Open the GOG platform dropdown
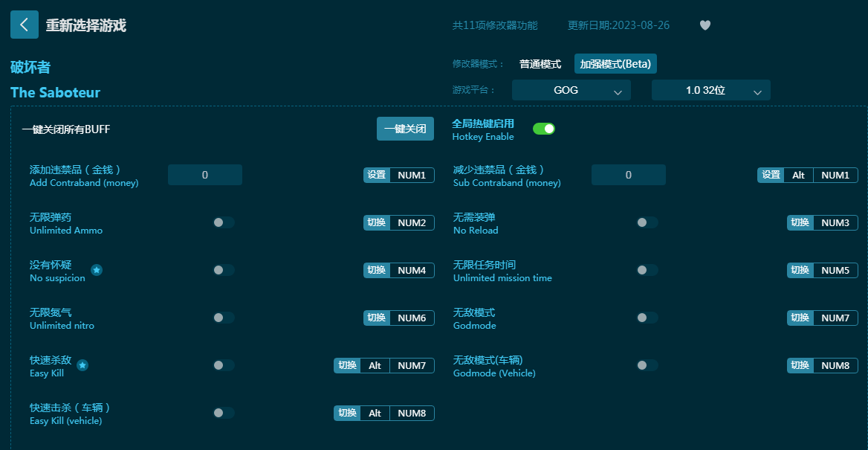The width and height of the screenshot is (868, 450). pos(571,90)
